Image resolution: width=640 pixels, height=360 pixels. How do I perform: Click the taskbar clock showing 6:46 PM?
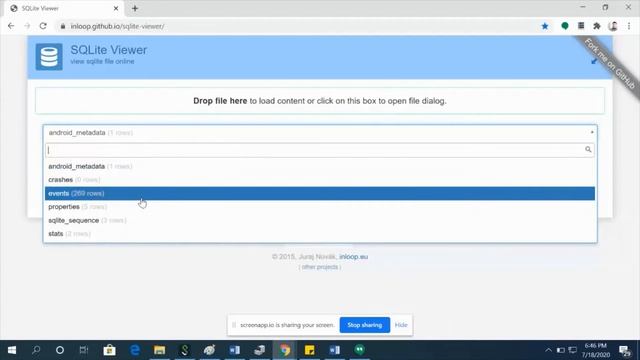coord(596,350)
